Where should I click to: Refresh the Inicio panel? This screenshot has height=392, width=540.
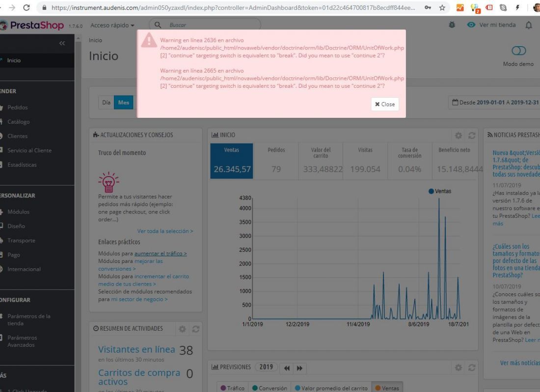click(x=472, y=135)
